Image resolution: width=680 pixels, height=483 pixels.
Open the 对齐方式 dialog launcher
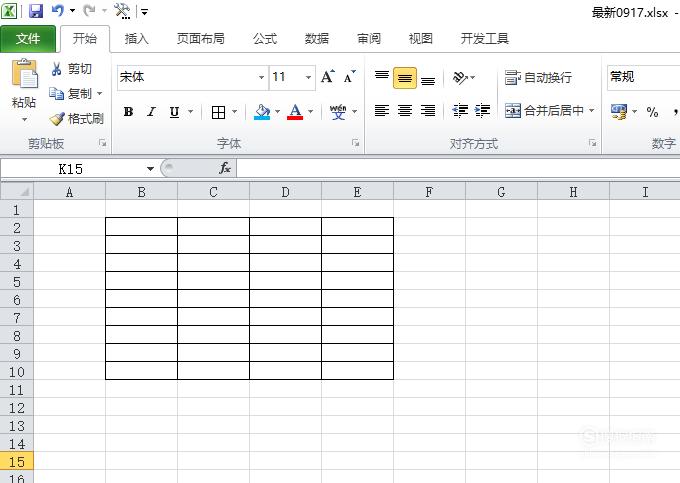(593, 143)
